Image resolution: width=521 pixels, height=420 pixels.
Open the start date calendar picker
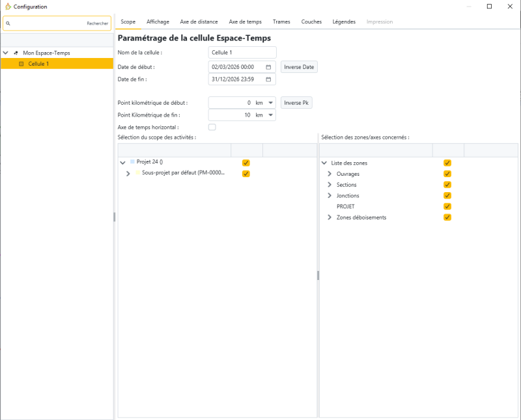coord(268,67)
